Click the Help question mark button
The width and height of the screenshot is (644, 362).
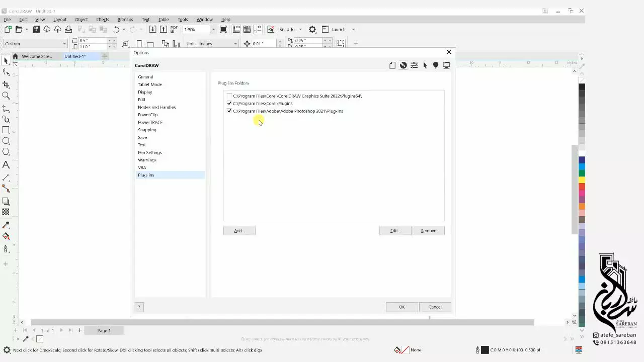click(x=139, y=307)
